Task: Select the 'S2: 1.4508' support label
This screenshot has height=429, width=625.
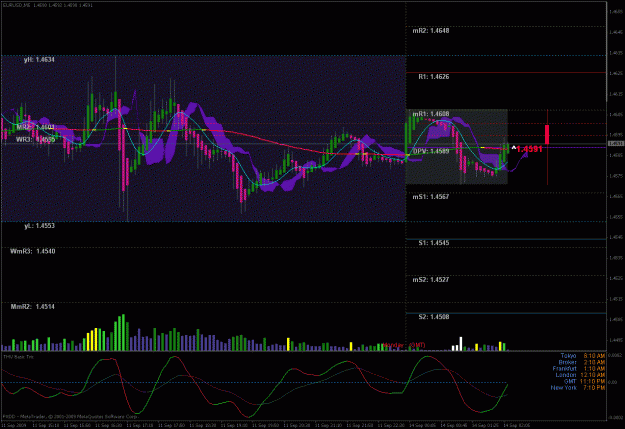Action: 434,317
